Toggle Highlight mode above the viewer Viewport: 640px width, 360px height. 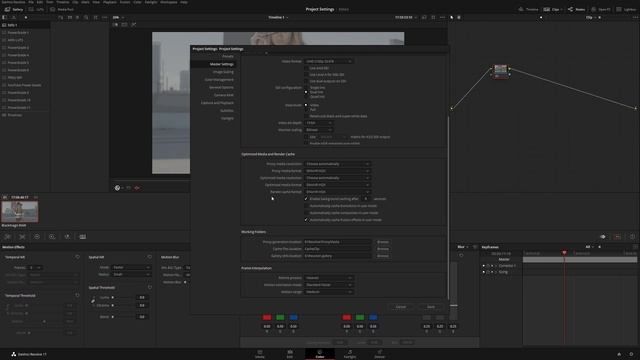tap(133, 25)
